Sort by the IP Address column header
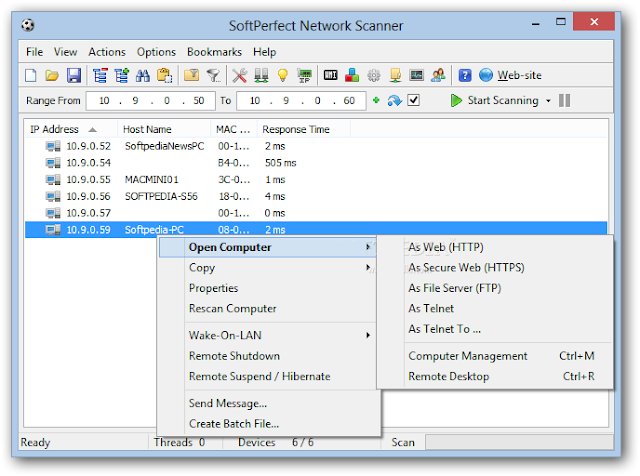The image size is (640, 476). pos(71,129)
